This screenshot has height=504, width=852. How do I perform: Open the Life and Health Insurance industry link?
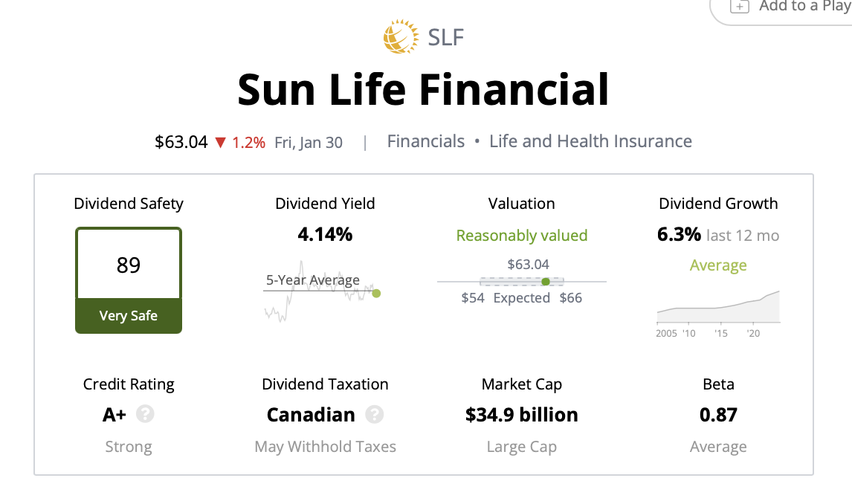coord(590,141)
